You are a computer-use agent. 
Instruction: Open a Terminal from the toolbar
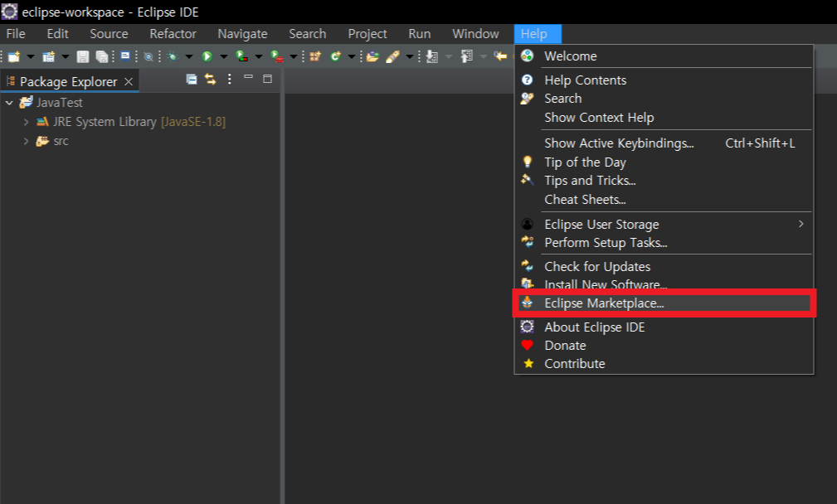click(125, 56)
